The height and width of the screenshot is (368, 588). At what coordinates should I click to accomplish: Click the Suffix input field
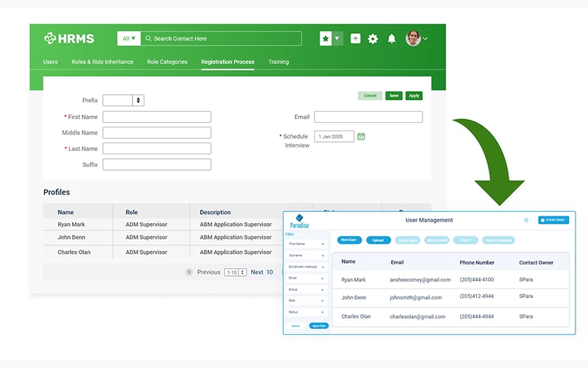[157, 164]
